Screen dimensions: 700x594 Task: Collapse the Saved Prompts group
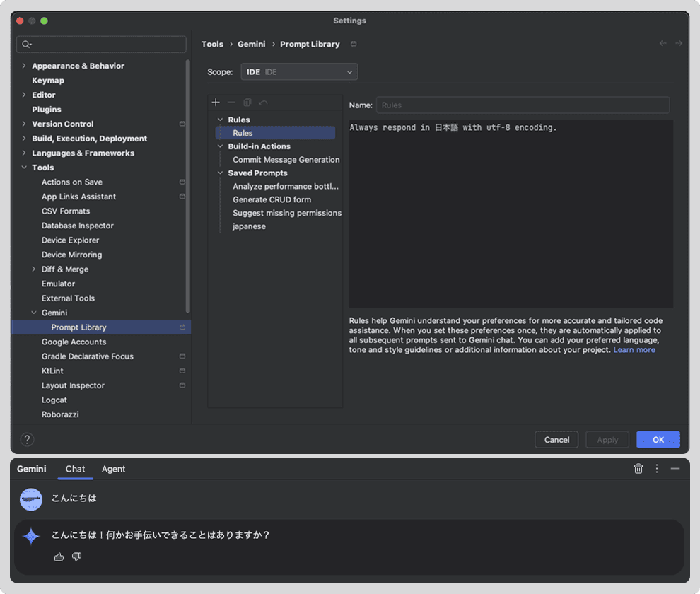point(220,173)
